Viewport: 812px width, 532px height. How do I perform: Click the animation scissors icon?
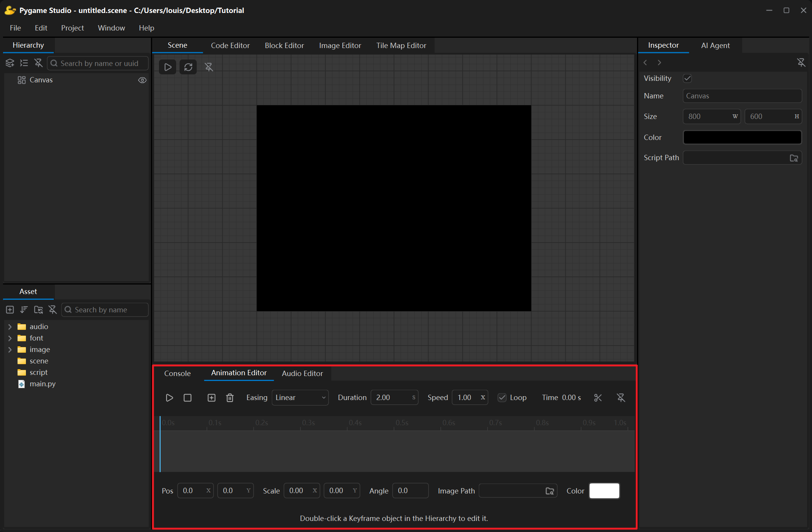click(x=598, y=398)
